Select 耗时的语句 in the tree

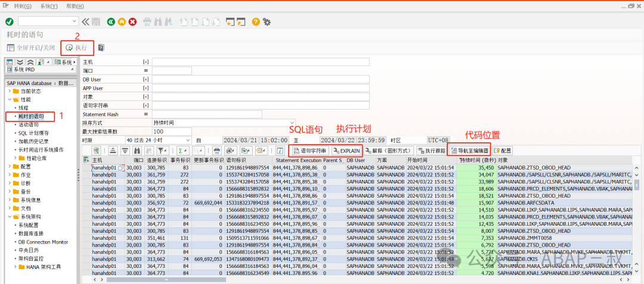(31, 116)
